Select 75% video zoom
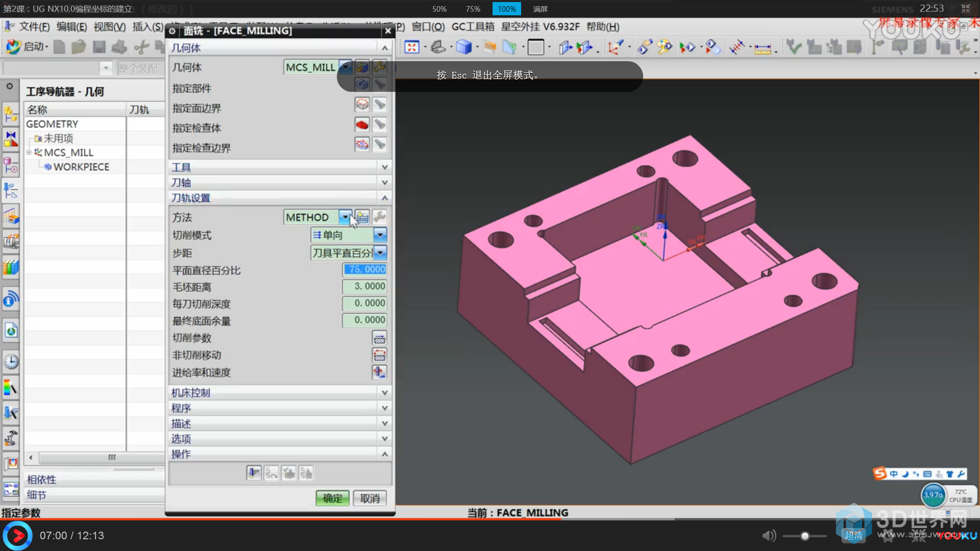 [x=473, y=9]
